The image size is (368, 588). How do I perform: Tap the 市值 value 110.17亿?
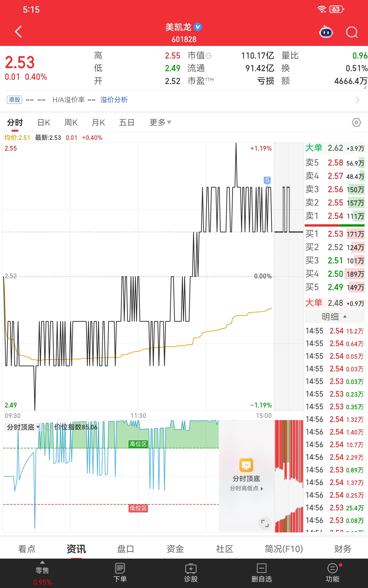[x=258, y=56]
